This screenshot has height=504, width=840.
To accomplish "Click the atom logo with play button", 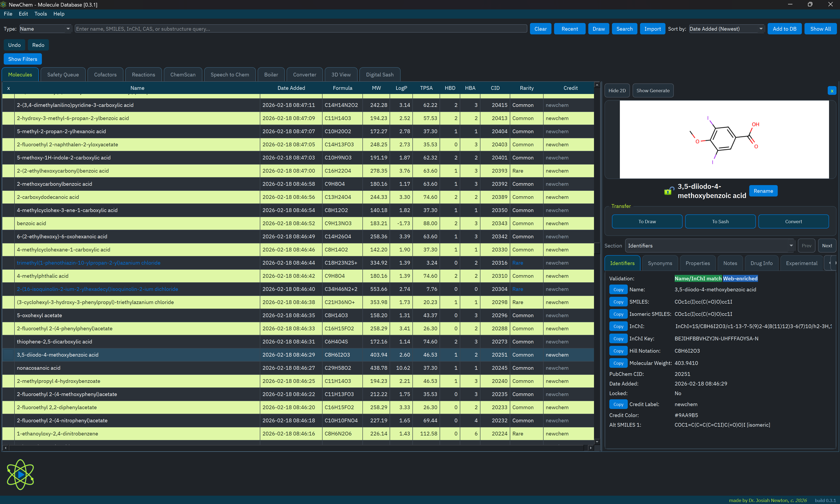I will [20, 474].
